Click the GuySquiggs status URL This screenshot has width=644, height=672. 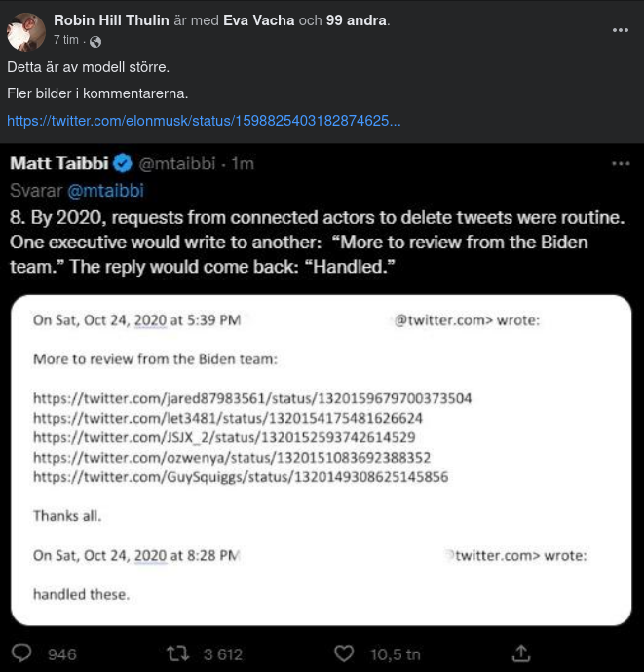pyautogui.click(x=241, y=477)
